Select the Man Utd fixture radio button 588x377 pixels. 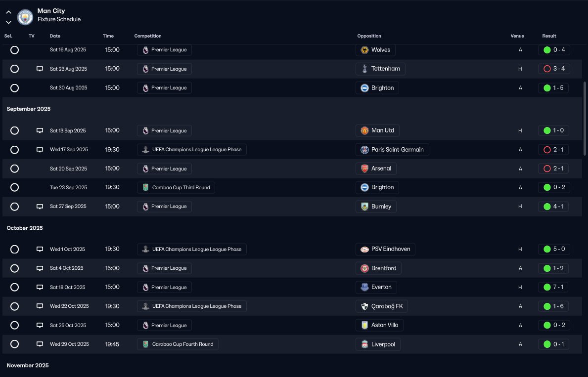15,130
